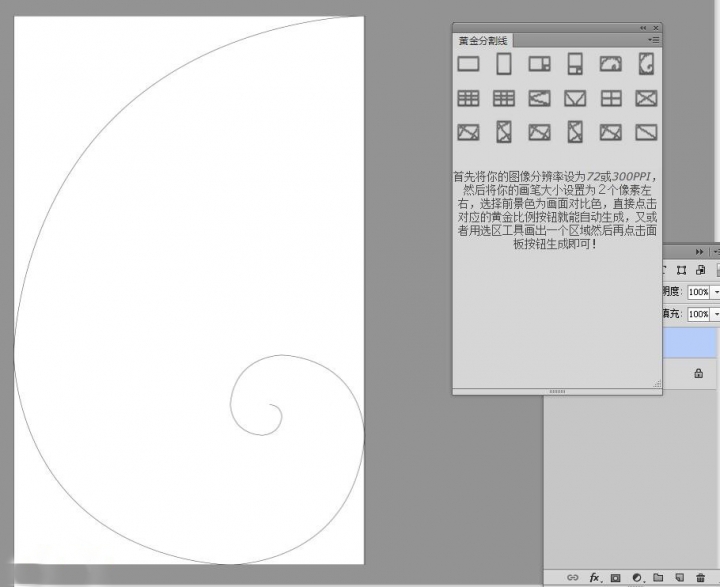Toggle the lock on the background layer
The width and height of the screenshot is (720, 587).
(x=698, y=373)
